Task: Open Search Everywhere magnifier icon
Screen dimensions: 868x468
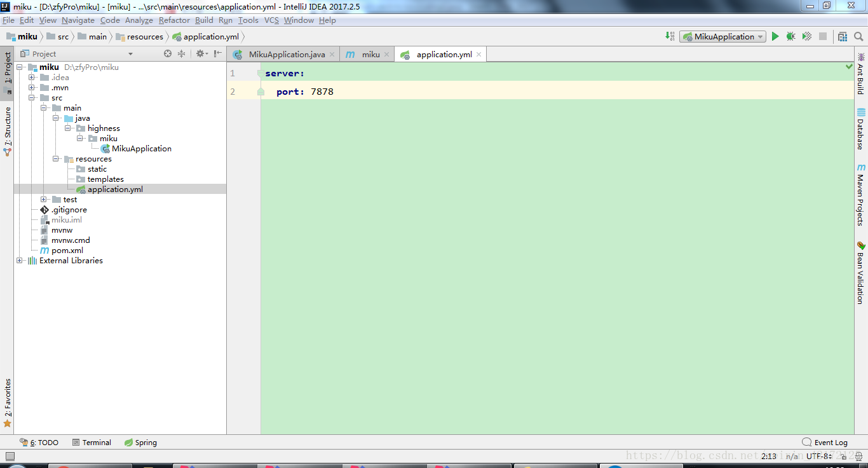Action: (858, 37)
